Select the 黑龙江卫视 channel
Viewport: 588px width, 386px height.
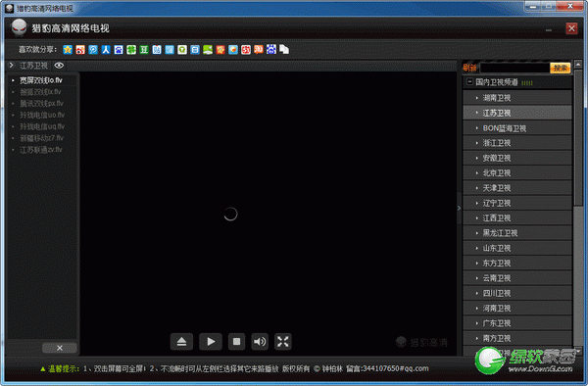[x=517, y=233]
